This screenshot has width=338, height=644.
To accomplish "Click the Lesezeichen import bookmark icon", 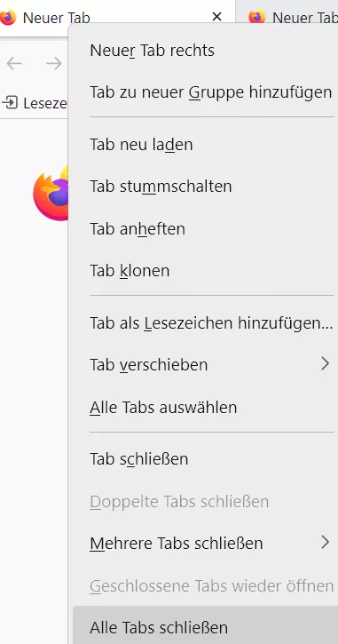I will 10,102.
